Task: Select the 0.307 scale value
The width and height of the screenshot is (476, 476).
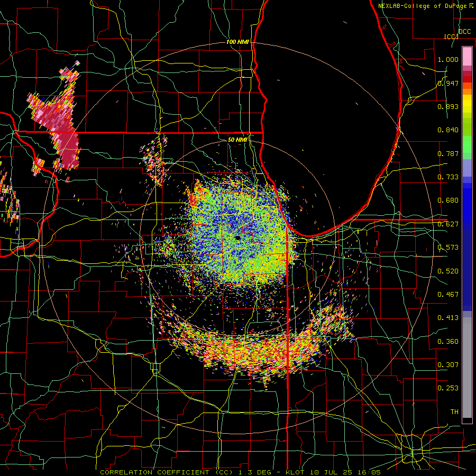Action: coord(448,365)
